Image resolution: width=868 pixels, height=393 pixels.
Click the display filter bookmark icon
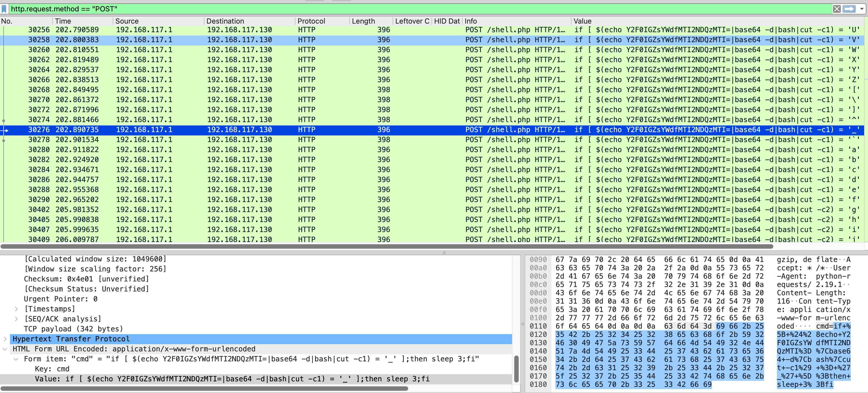[x=4, y=9]
